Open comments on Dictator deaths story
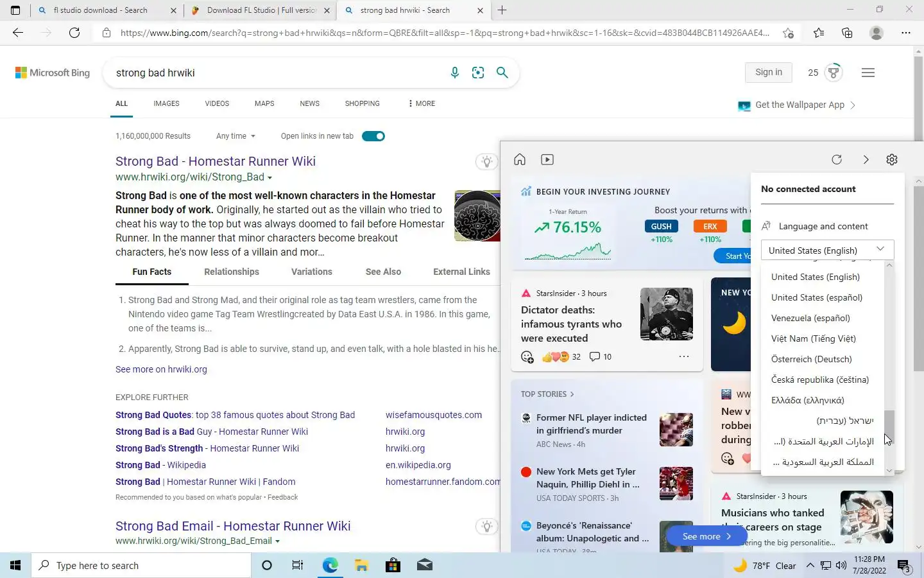 point(601,356)
